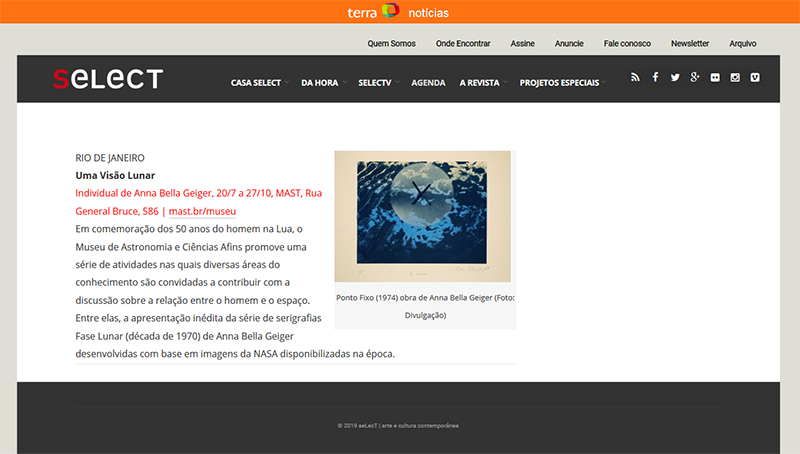Open the A Revista menu item

(479, 83)
